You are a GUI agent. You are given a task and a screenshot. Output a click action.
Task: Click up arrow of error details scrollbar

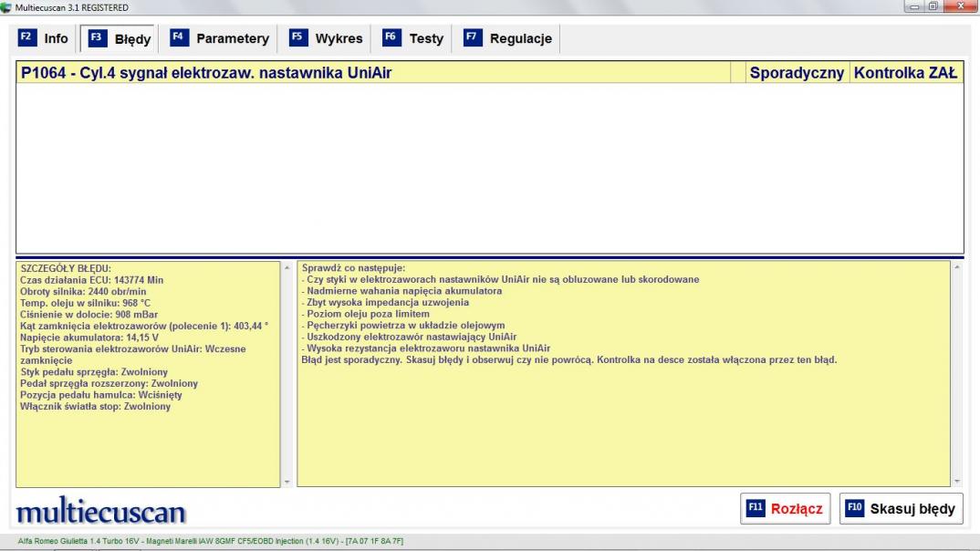(287, 267)
